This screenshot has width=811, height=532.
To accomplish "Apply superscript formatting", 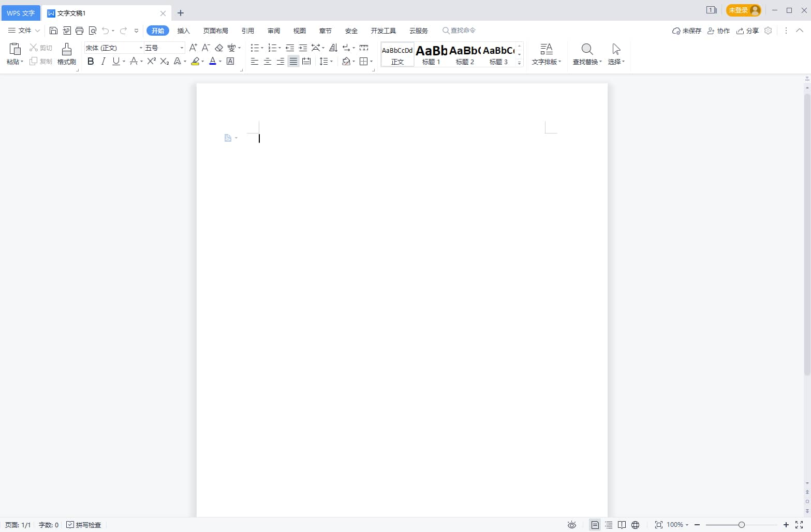I will click(x=152, y=61).
